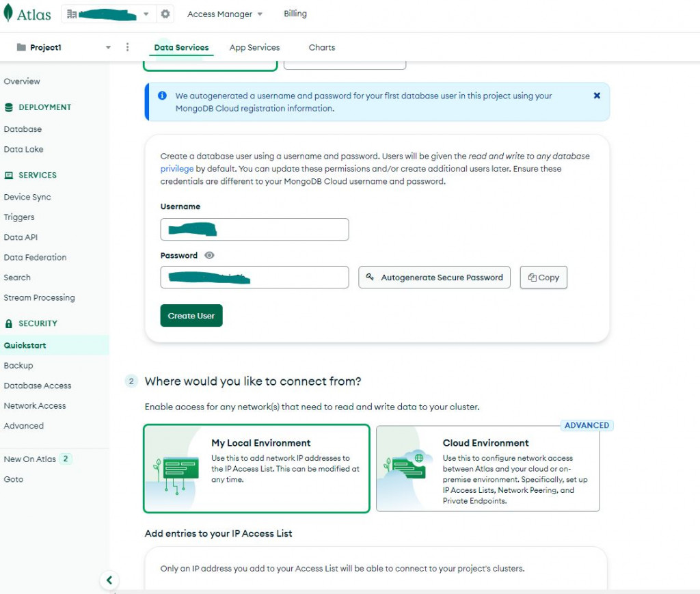Collapse the sidebar with chevron button
This screenshot has width=700, height=594.
[109, 580]
